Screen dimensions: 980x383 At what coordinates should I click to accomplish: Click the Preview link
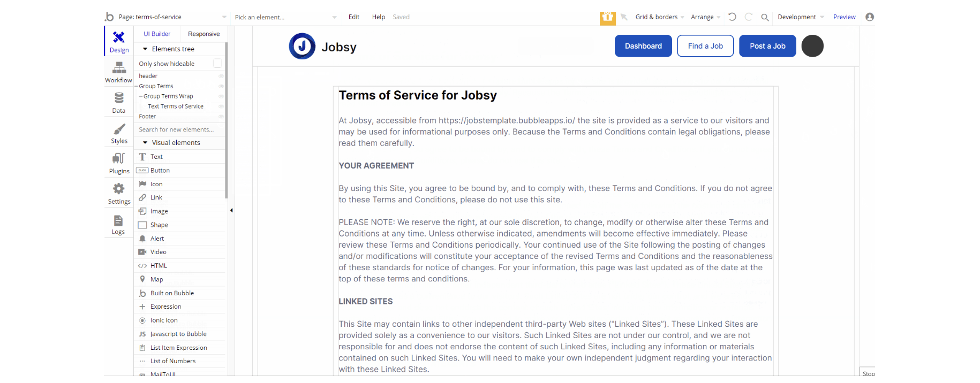844,17
